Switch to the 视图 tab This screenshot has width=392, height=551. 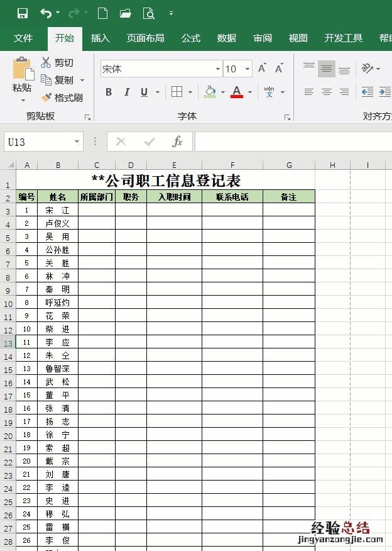click(x=298, y=38)
